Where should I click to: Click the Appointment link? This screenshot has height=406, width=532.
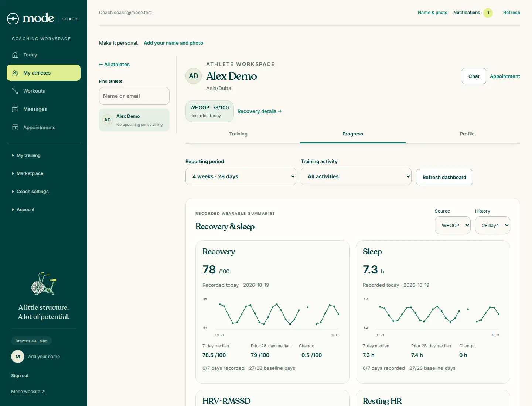click(x=505, y=76)
